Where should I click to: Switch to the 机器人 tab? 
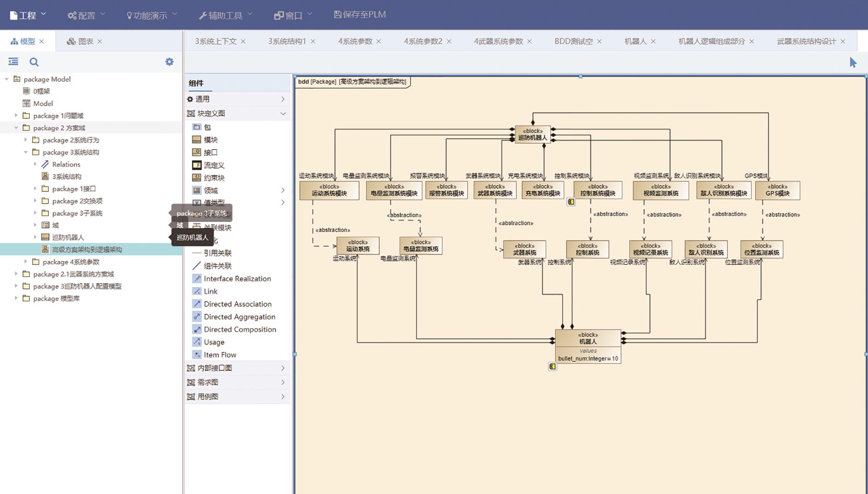(635, 41)
